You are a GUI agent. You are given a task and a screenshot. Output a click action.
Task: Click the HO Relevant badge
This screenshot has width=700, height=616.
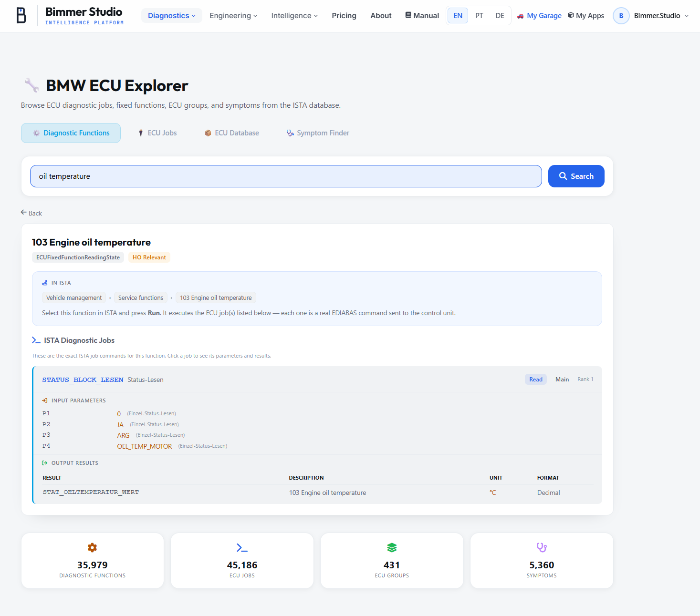click(x=149, y=257)
